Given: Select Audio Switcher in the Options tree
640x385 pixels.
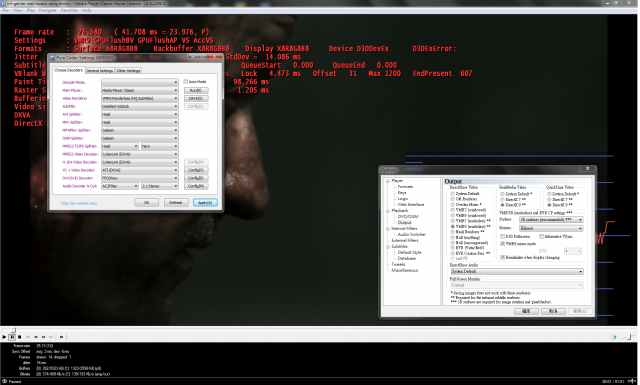Looking at the screenshot, I should [412, 234].
